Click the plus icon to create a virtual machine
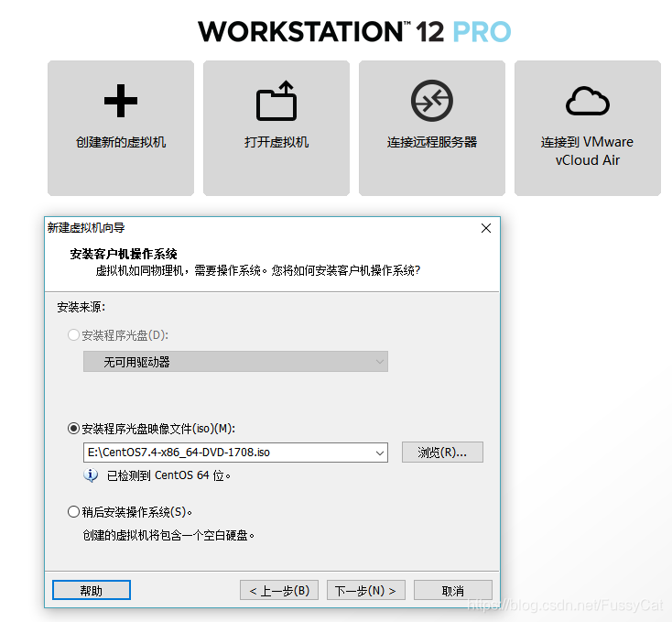Image resolution: width=672 pixels, height=622 pixels. pos(121,101)
